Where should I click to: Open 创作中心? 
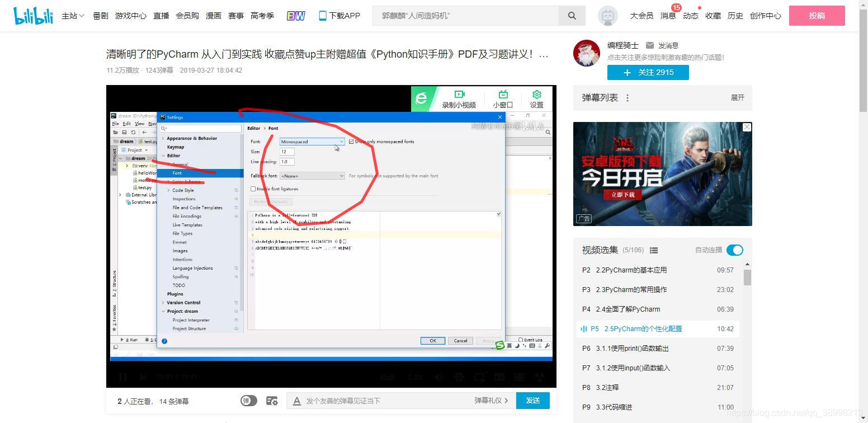click(x=766, y=16)
